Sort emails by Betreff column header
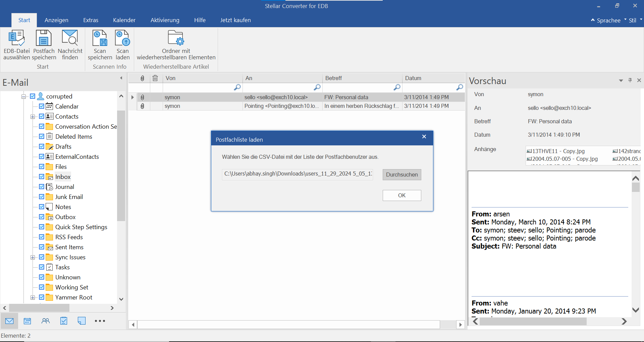Viewport: 644px width, 342px height. tap(362, 78)
